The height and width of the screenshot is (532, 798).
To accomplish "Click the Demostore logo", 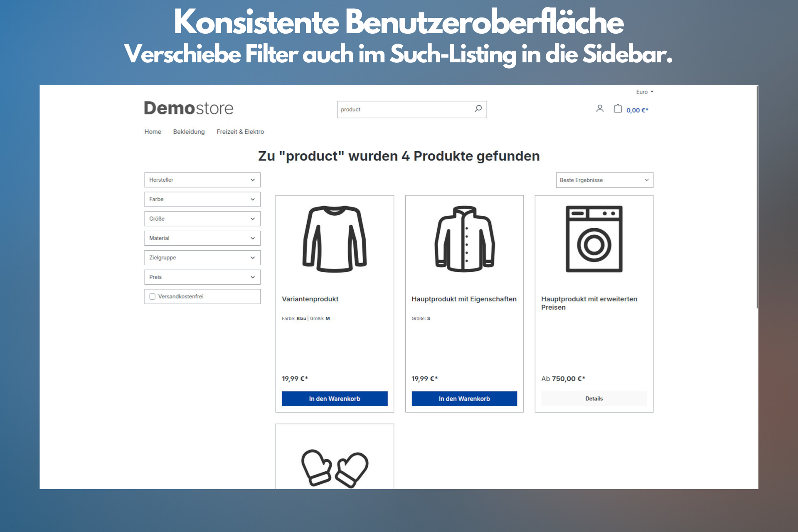I will point(189,108).
